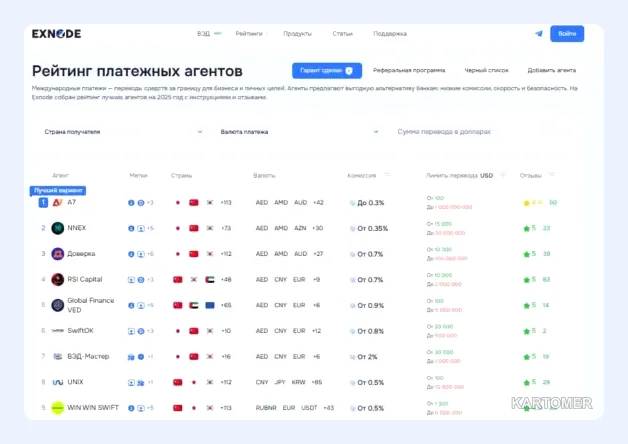Expand the +48 countries in RSI Capital row
This screenshot has width=628, height=444.
(226, 279)
